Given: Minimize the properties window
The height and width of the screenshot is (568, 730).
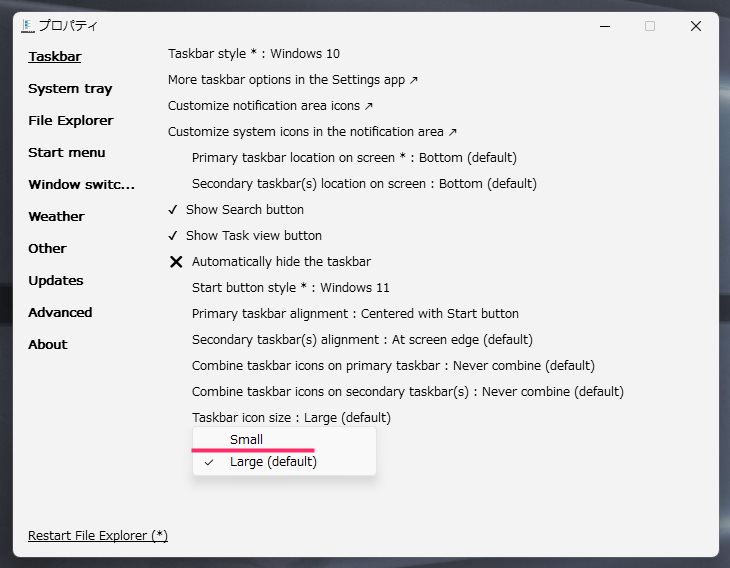Looking at the screenshot, I should [x=605, y=26].
